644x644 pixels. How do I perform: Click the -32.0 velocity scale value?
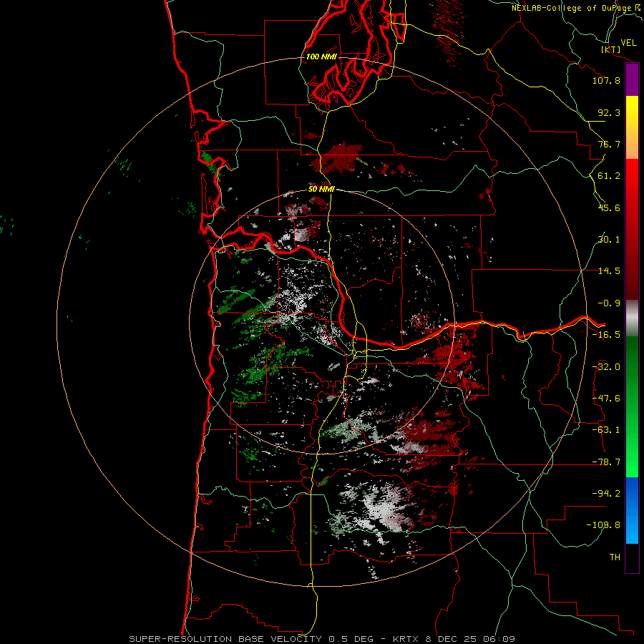(606, 367)
